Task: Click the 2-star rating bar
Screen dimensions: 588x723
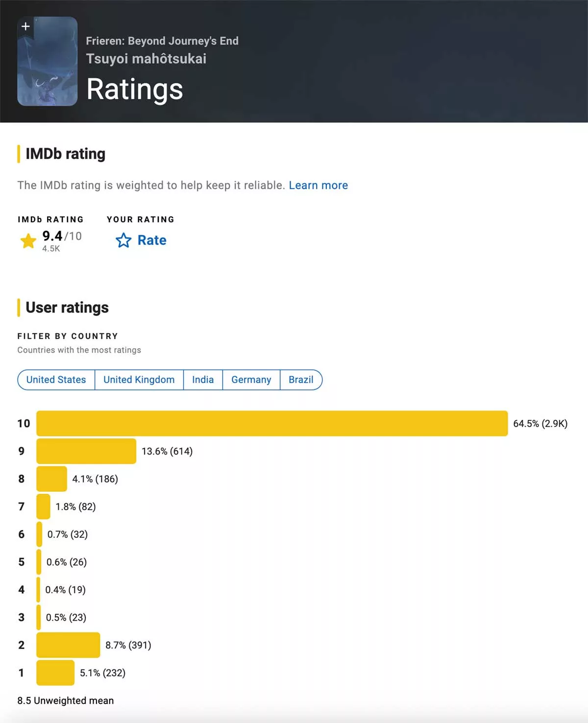Action: (68, 645)
